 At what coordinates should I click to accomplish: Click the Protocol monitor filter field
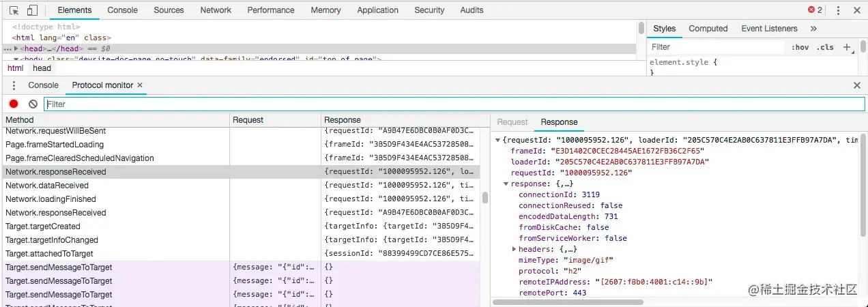(x=454, y=104)
